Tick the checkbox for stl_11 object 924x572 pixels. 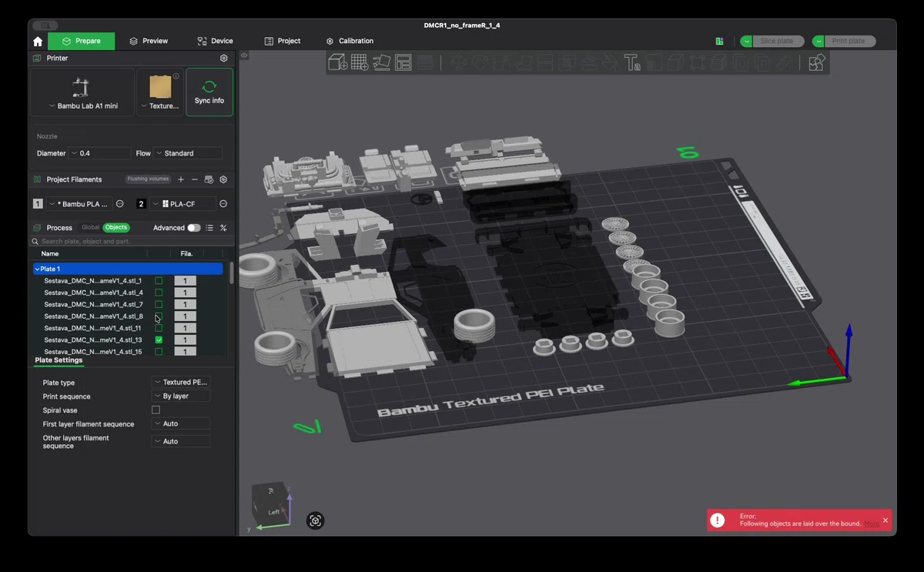(159, 328)
